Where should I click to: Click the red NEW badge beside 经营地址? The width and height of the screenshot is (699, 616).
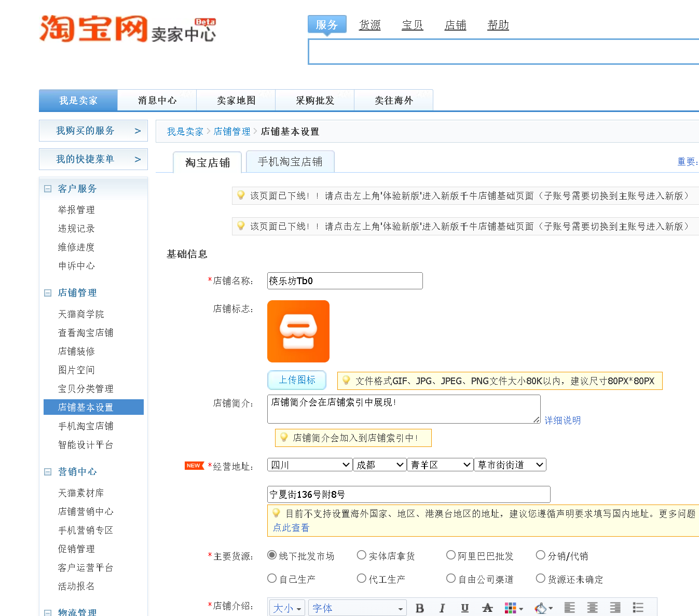point(194,466)
